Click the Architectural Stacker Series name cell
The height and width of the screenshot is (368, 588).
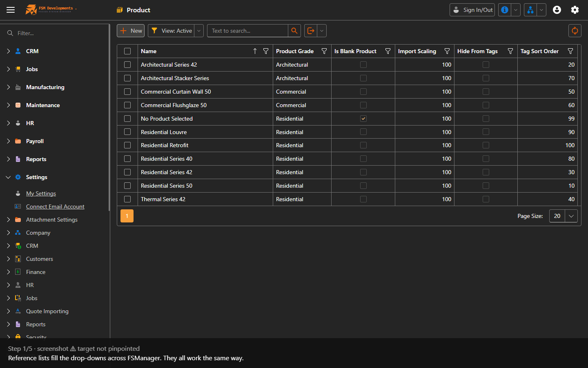pos(205,78)
